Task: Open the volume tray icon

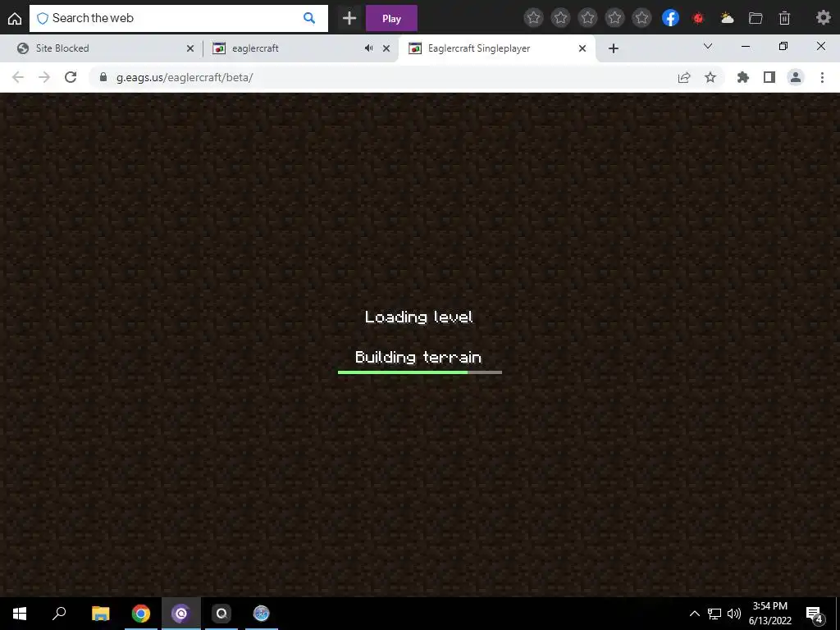Action: (734, 614)
